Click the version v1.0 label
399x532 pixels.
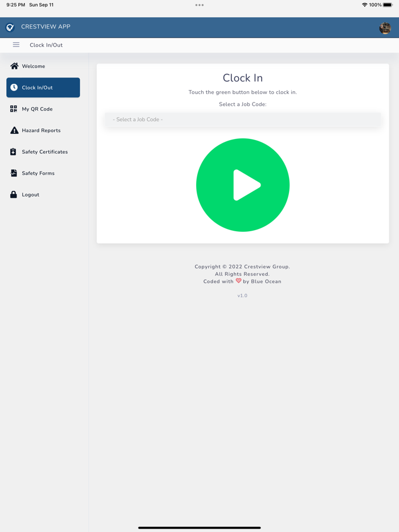click(242, 296)
